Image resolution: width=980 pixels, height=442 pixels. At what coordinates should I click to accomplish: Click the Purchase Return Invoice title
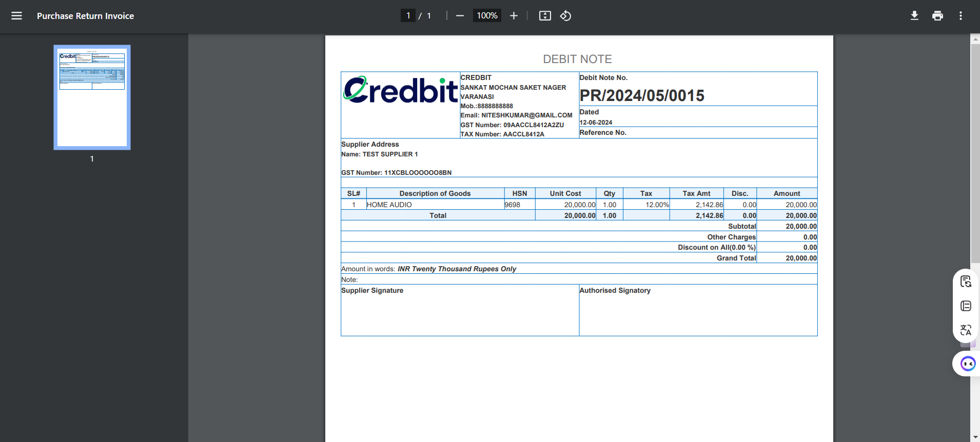(x=85, y=16)
